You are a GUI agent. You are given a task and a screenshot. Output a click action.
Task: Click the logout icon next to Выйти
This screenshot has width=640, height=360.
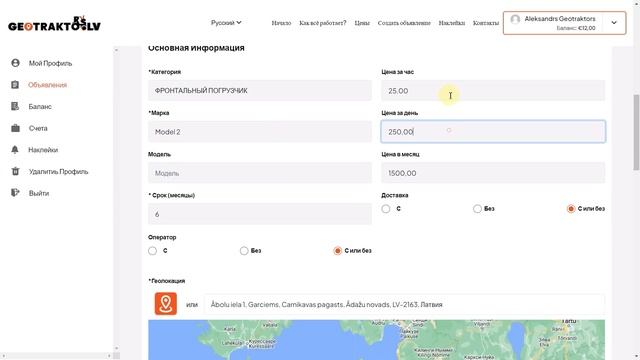tap(15, 193)
